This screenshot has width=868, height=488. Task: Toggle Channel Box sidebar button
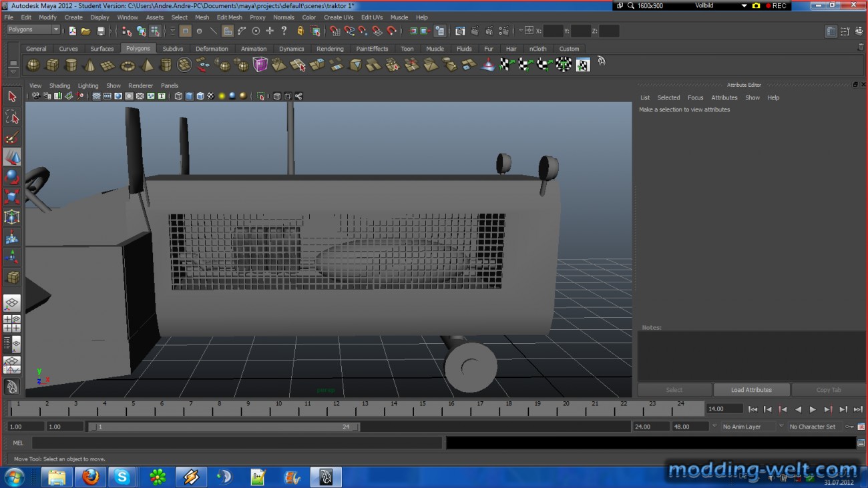coord(859,31)
